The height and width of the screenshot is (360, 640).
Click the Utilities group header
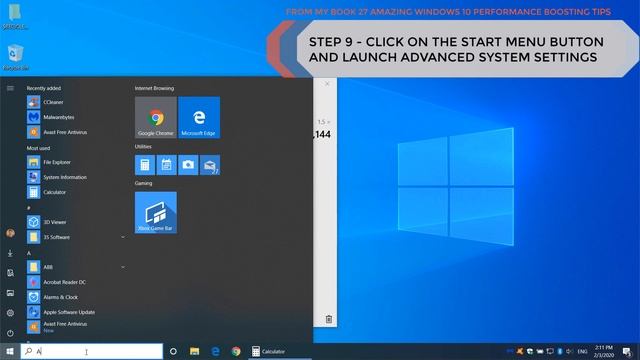[x=143, y=147]
